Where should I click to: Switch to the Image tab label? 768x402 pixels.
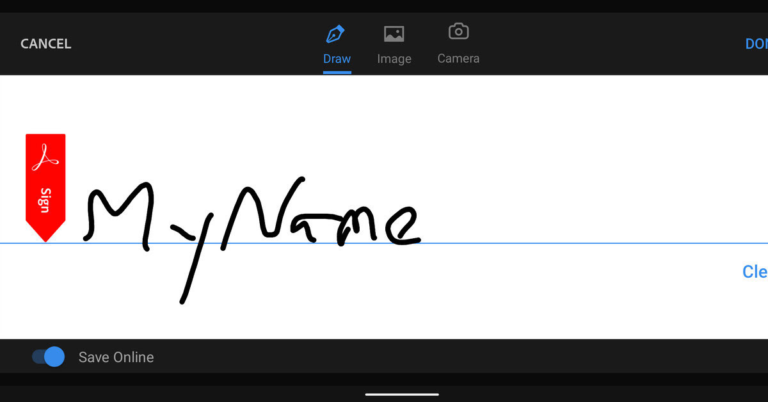point(394,59)
